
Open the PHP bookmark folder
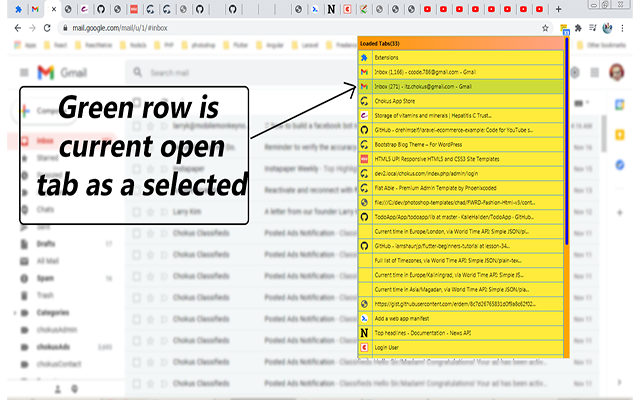tap(164, 45)
